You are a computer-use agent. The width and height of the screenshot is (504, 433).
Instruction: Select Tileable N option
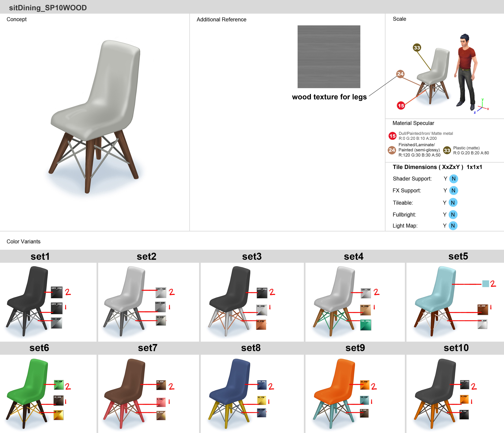click(x=453, y=202)
